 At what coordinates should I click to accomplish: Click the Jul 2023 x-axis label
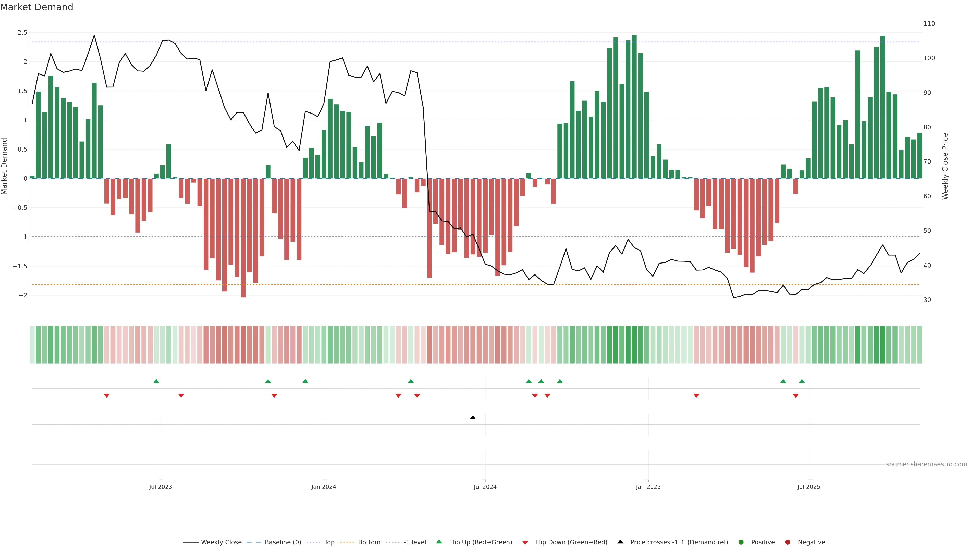click(x=161, y=487)
